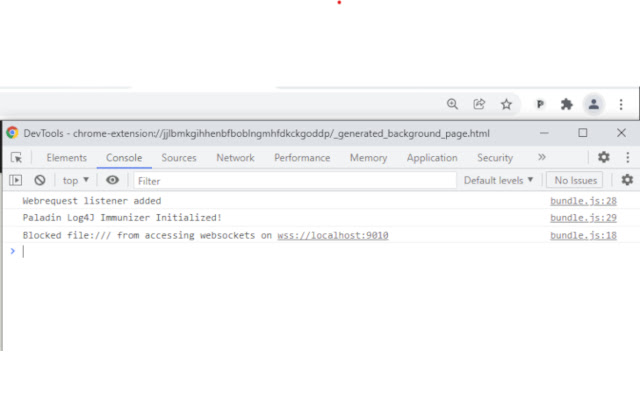
Task: Activate the inspect element picker
Action: [x=16, y=158]
